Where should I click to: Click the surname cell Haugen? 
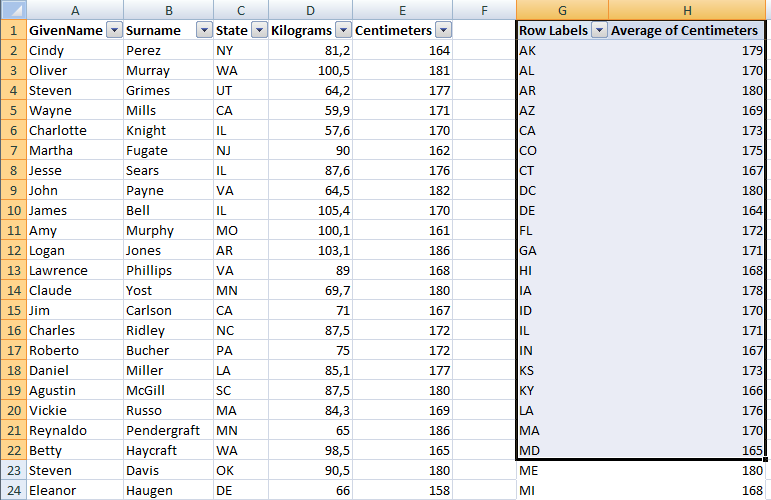pyautogui.click(x=169, y=490)
